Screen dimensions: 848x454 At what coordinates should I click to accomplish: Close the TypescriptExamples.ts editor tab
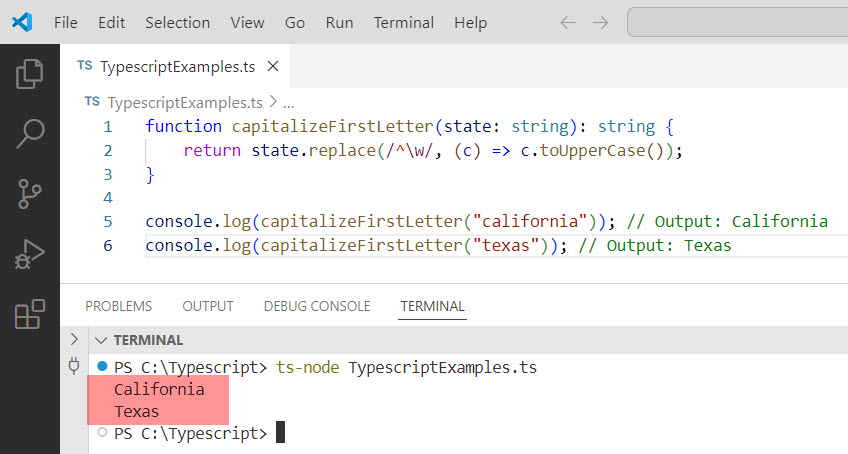273,66
